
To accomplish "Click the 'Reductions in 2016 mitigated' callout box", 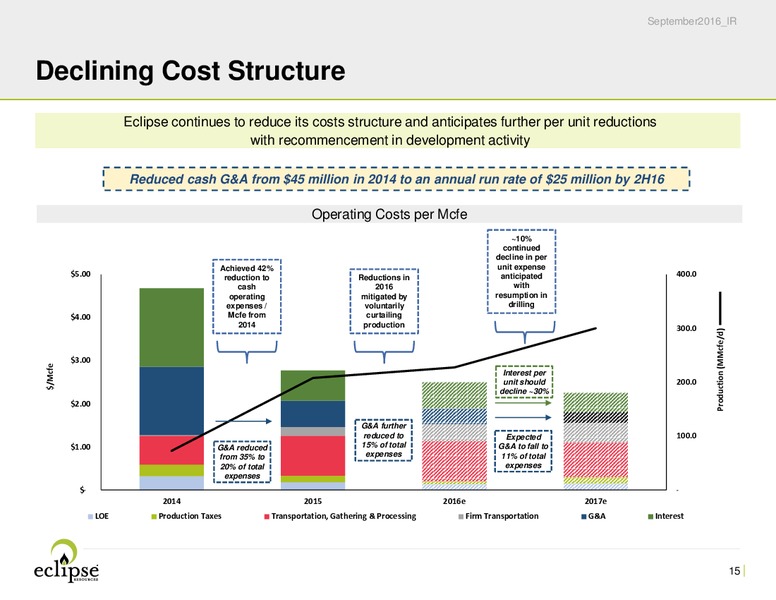I will tap(384, 301).
